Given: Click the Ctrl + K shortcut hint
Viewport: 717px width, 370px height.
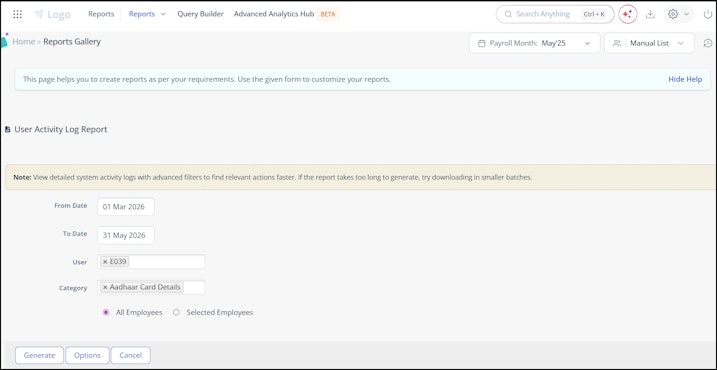Looking at the screenshot, I should [x=594, y=14].
